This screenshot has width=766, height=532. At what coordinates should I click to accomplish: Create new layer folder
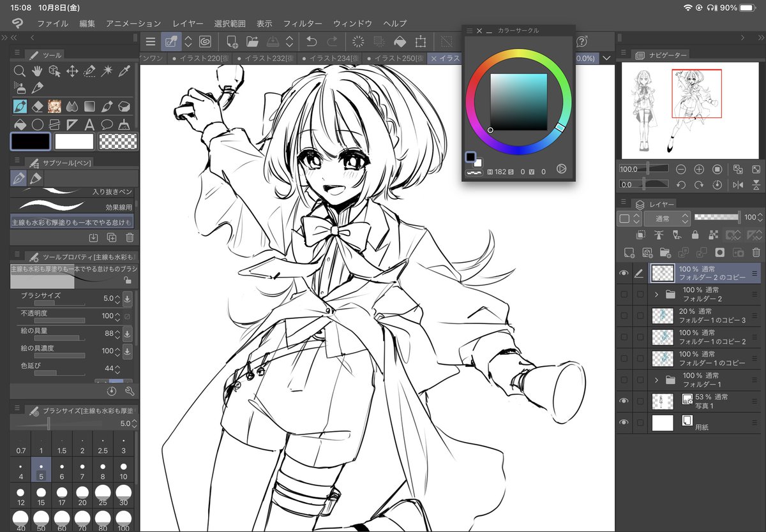click(x=665, y=253)
